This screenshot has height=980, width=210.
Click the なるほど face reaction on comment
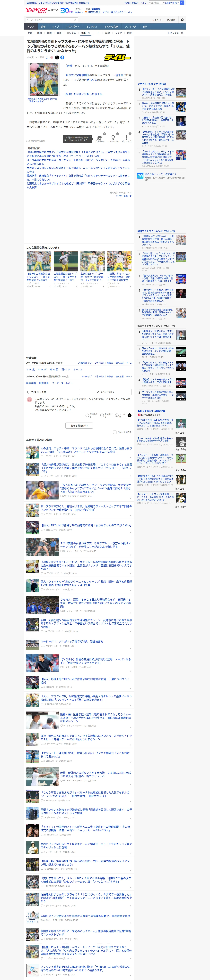pyautogui.click(x=102, y=415)
